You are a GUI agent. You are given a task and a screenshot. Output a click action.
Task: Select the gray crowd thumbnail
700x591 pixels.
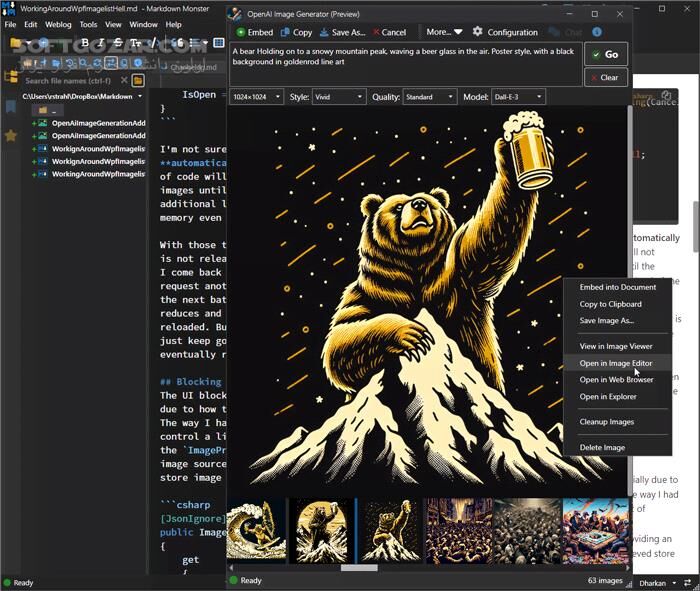[527, 531]
